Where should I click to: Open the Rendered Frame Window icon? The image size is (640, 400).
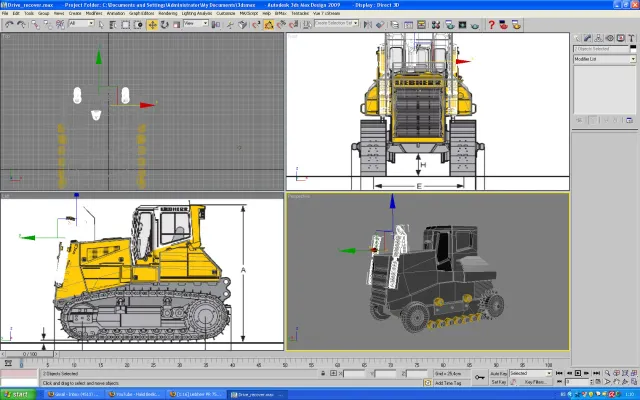pyautogui.click(x=462, y=25)
